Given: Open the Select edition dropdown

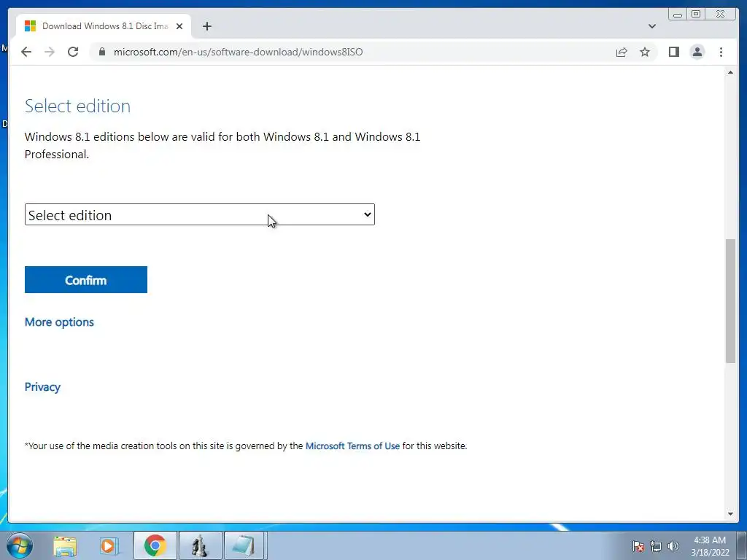Looking at the screenshot, I should point(200,215).
